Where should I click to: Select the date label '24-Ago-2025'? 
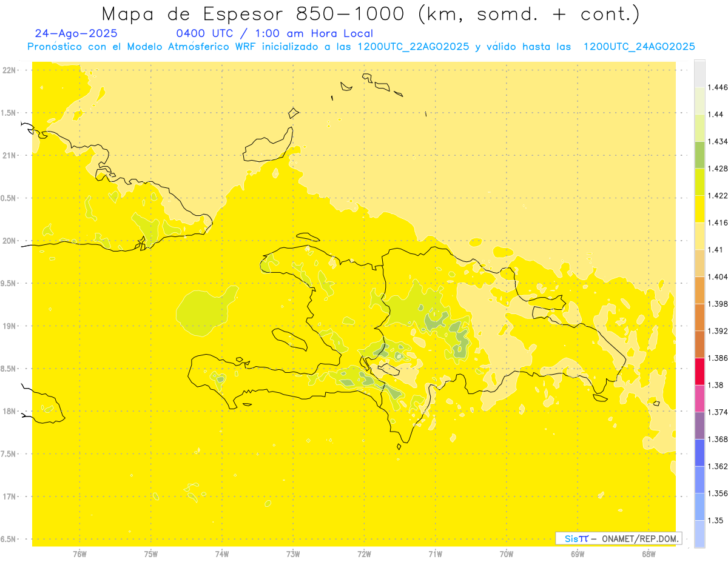click(x=76, y=34)
